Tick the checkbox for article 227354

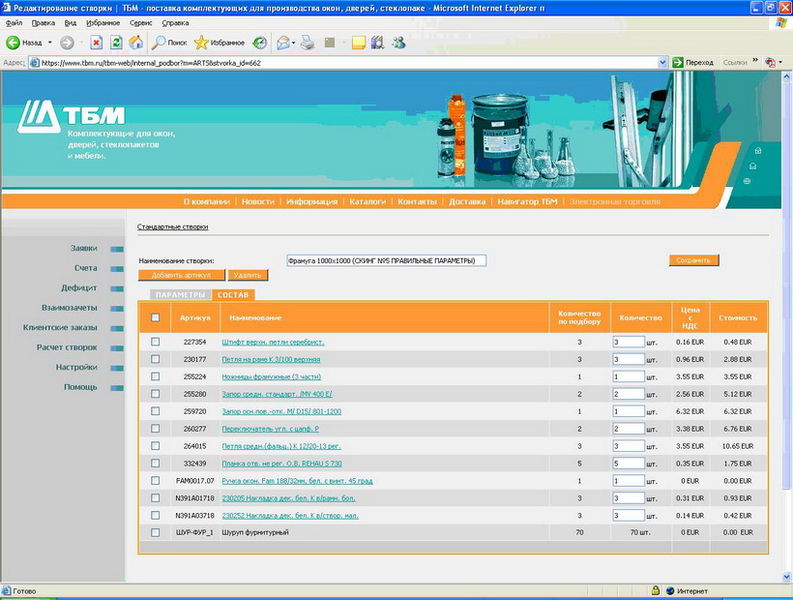(155, 342)
